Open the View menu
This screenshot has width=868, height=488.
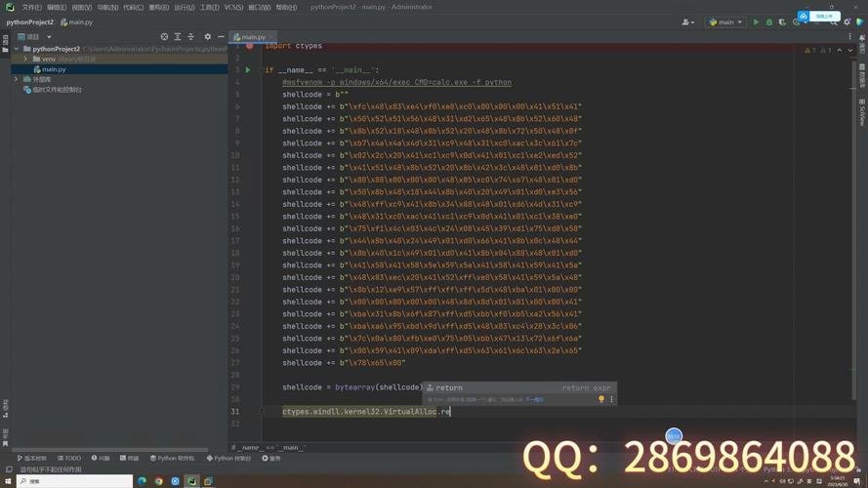coord(81,7)
